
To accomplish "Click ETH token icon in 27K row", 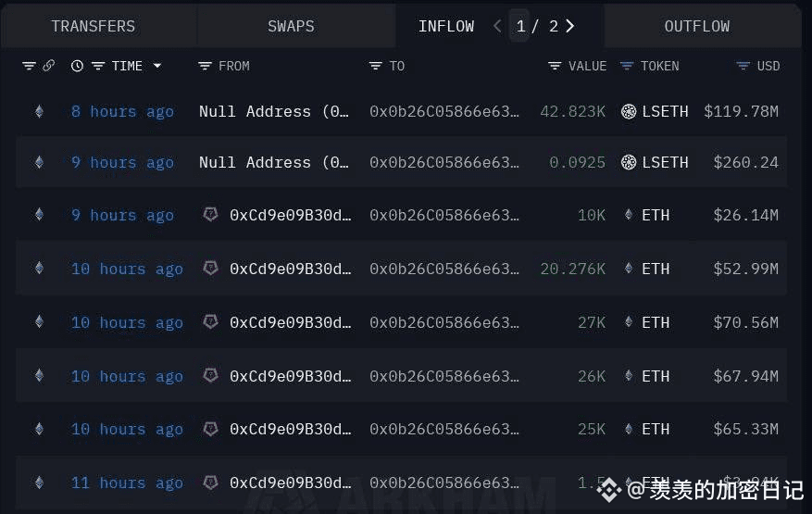I will 629,322.
